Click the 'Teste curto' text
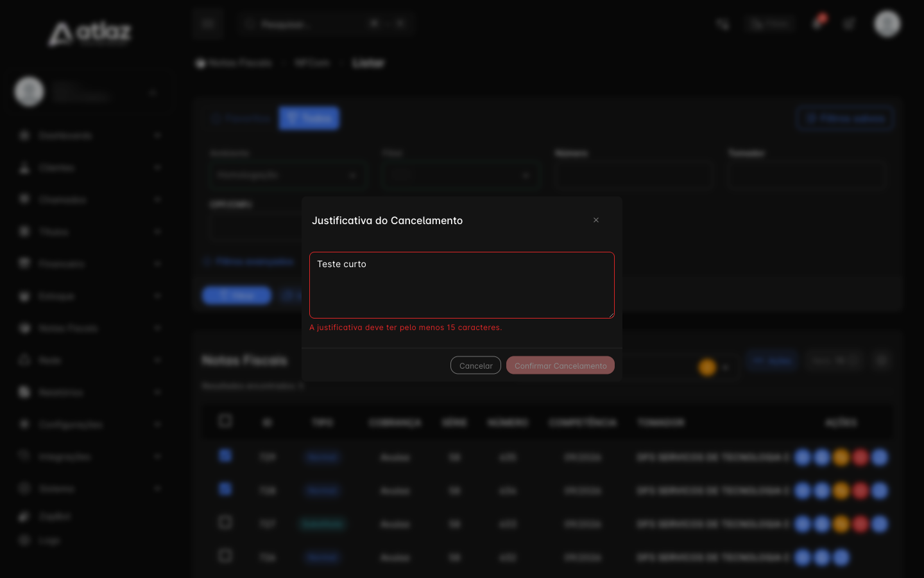 341,264
